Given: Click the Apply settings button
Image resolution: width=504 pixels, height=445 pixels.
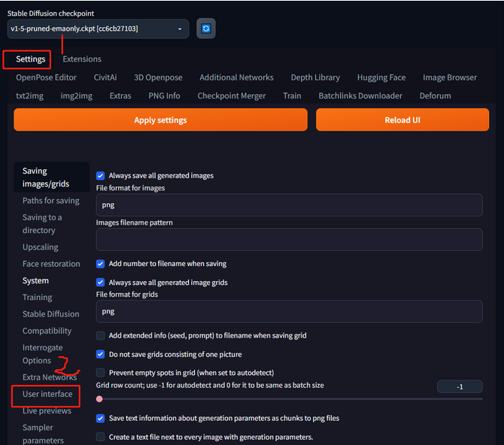Looking at the screenshot, I should point(160,120).
